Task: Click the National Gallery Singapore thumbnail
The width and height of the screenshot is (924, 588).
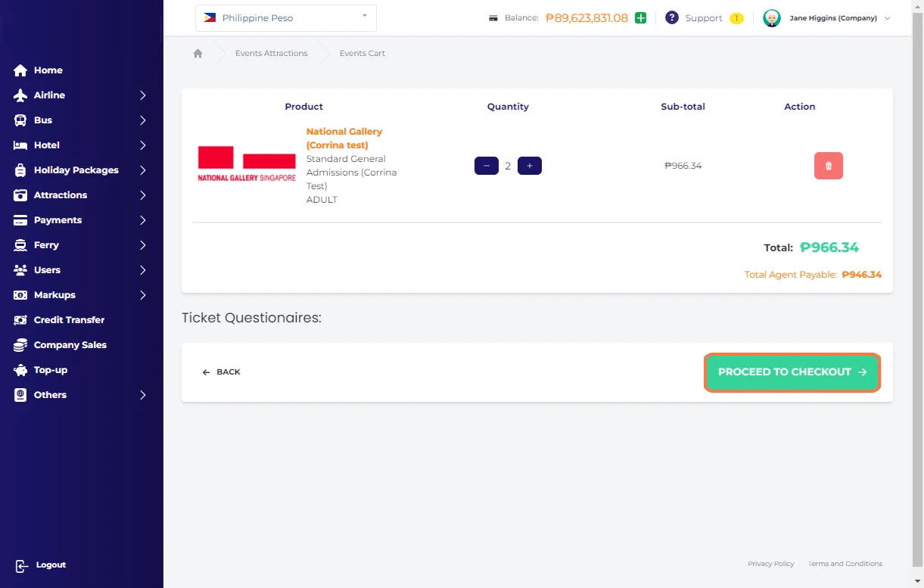Action: click(247, 164)
